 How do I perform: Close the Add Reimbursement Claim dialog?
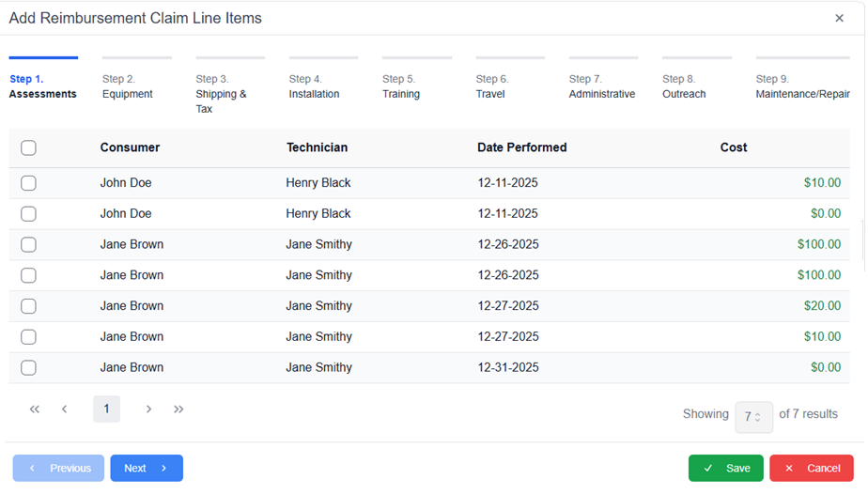click(839, 18)
